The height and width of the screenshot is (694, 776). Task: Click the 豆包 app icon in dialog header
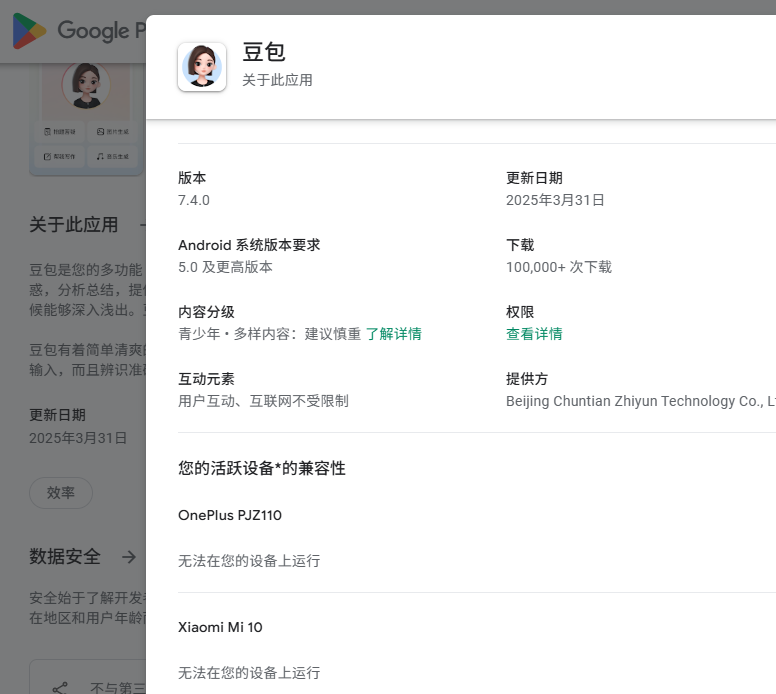pyautogui.click(x=202, y=67)
